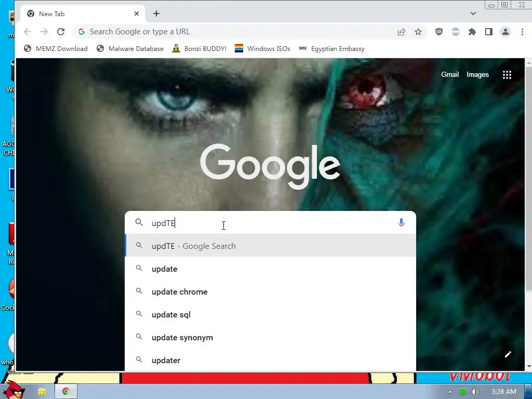Reload the page with the refresh icon
Screen dimensions: 532x399
pos(61,32)
